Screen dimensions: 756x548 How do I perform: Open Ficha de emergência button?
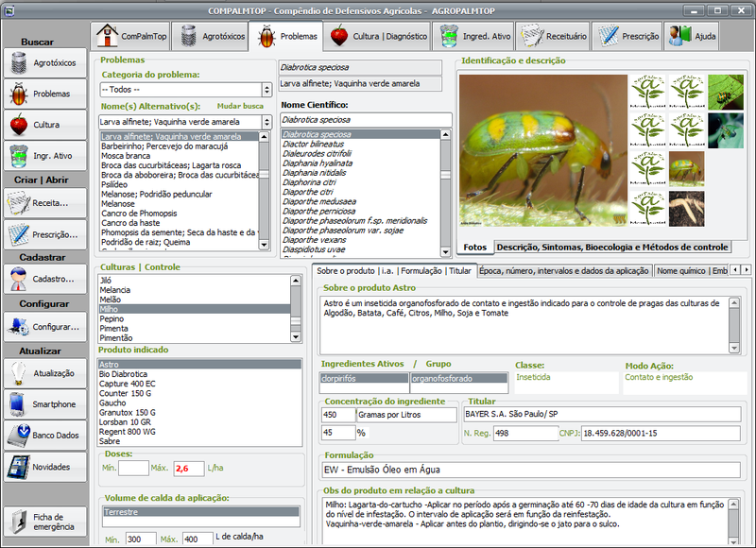[x=44, y=522]
